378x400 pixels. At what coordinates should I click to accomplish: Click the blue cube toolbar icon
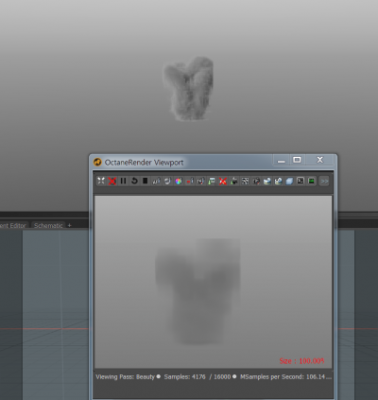coord(289,181)
